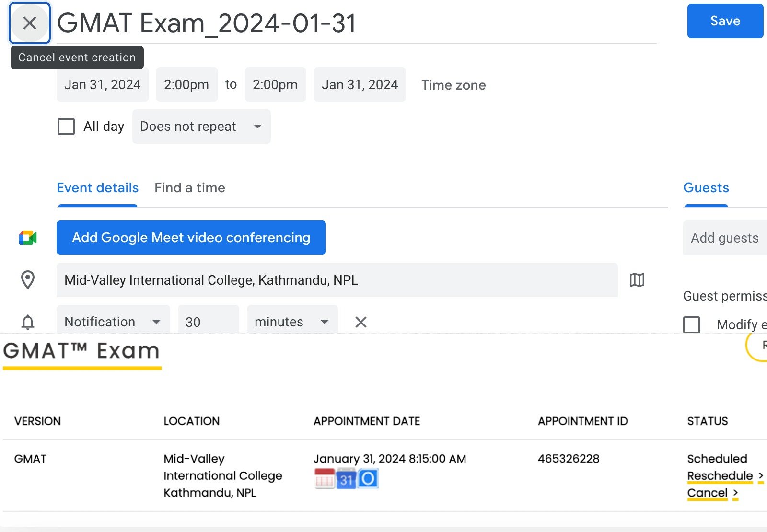Toggle the Modify event guest permission checkbox

[x=692, y=324]
